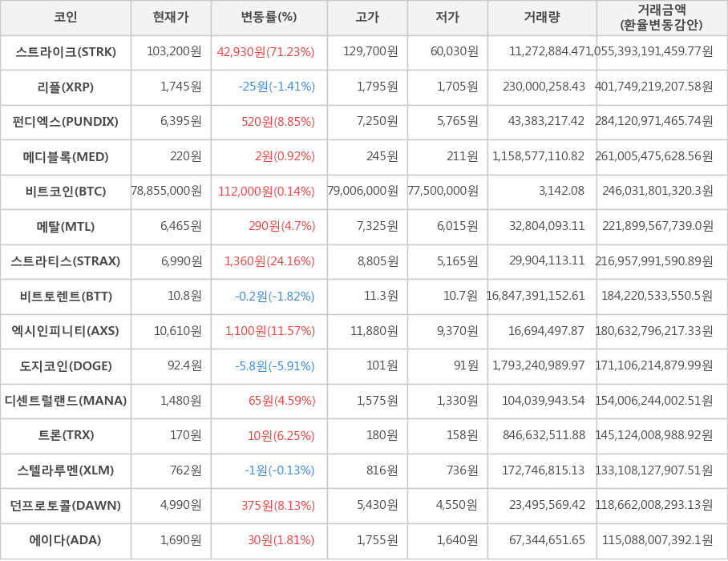Image resolution: width=728 pixels, height=561 pixels.
Task: Click the 저가 column header
Action: (x=447, y=17)
